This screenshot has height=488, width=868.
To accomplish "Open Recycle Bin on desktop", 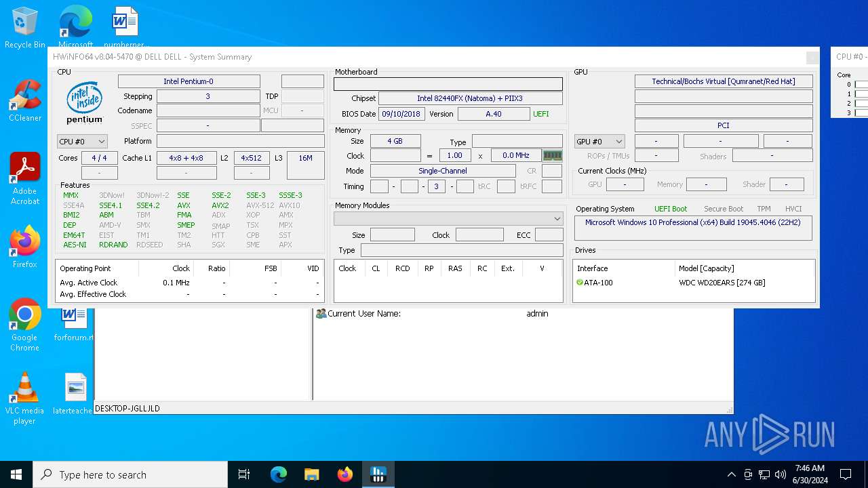I will [x=25, y=28].
